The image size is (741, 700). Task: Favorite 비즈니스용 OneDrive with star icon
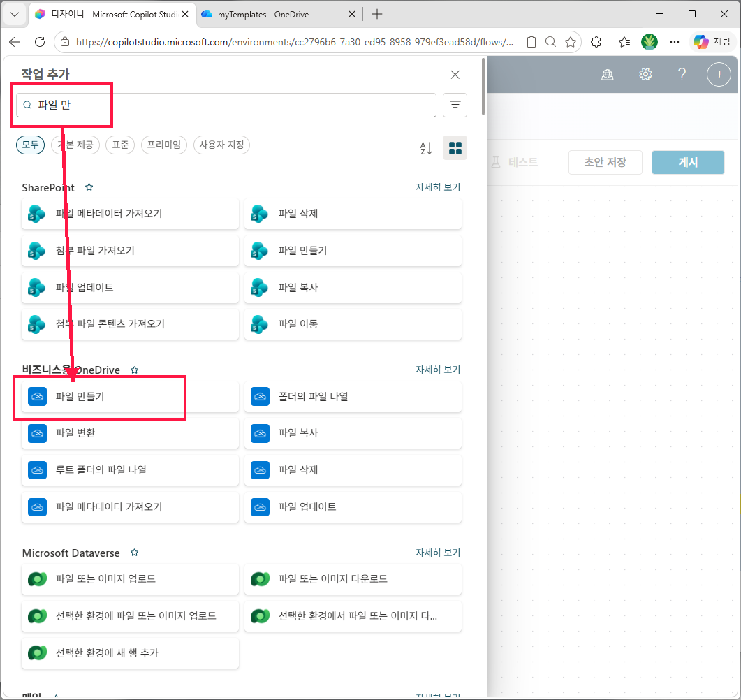click(135, 370)
